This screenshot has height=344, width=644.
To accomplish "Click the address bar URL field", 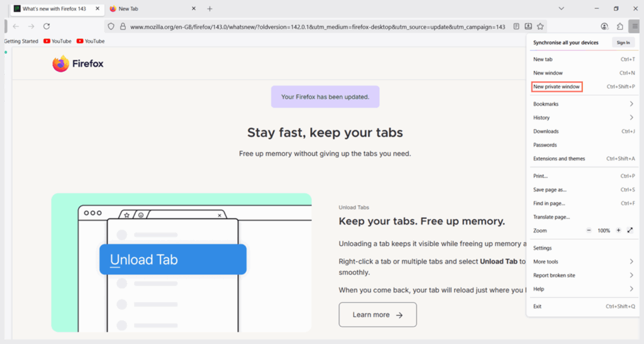I will click(x=318, y=26).
